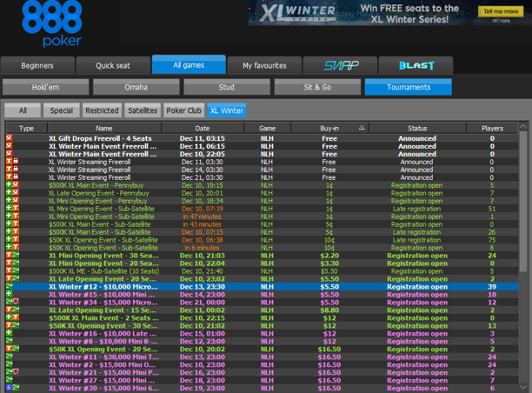Click the Players value 75
Screen dimensions: 532x393
click(x=492, y=240)
